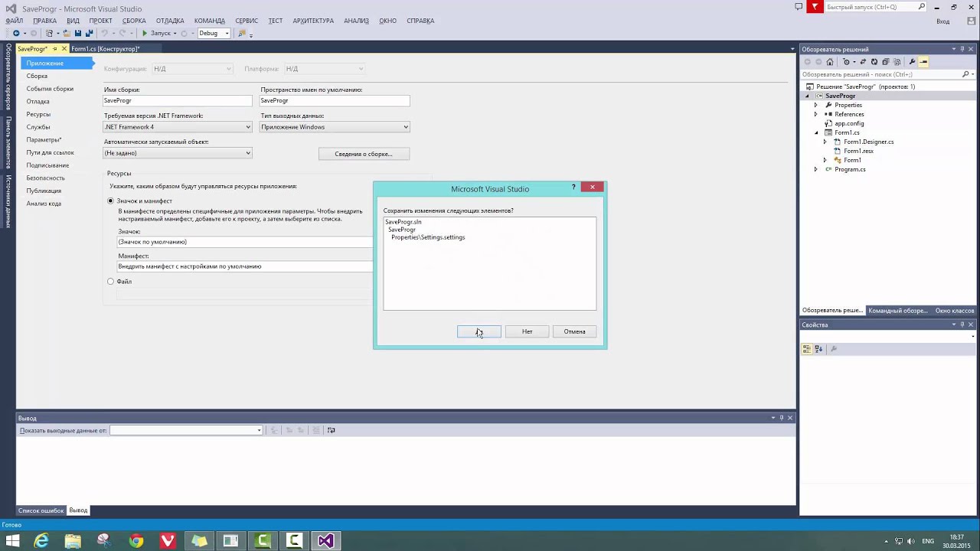This screenshot has width=980, height=551.
Task: Open Показать выходные данные от dropdown
Action: (x=186, y=430)
